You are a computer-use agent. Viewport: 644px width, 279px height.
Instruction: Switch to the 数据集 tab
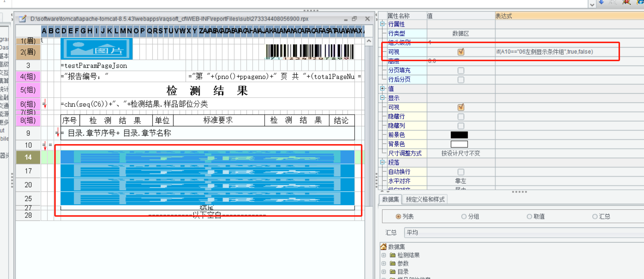[390, 199]
